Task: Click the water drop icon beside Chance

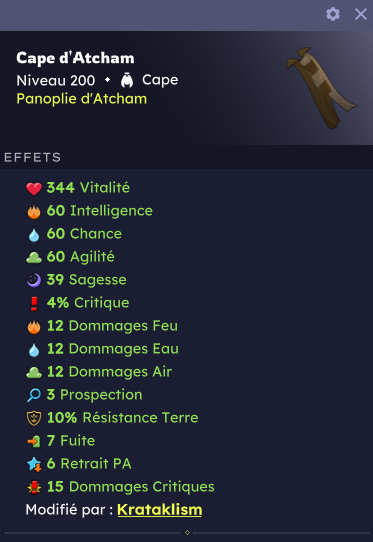Action: [34, 234]
